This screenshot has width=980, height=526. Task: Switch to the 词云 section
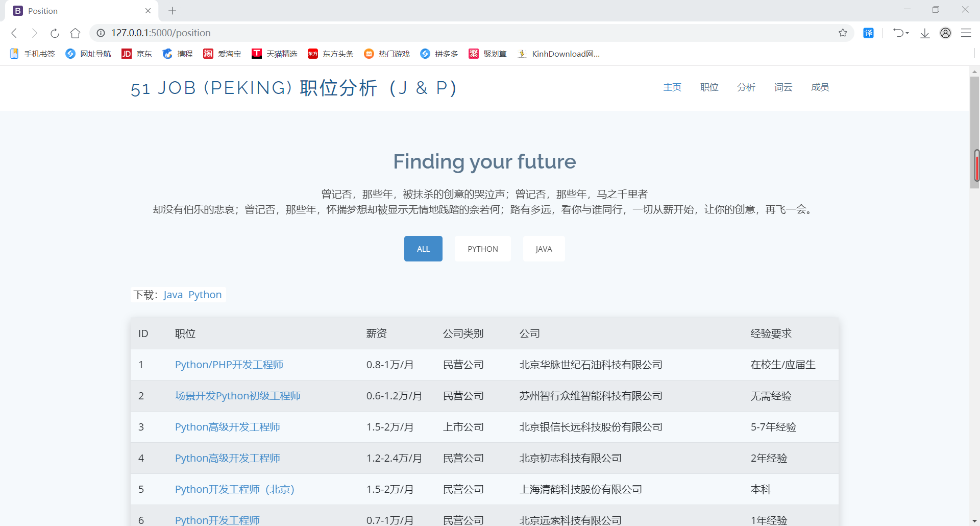coord(782,87)
